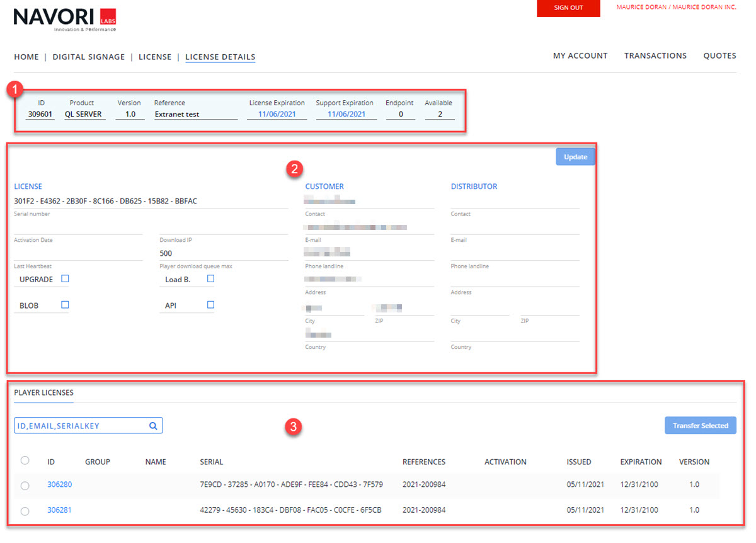
Task: Enable the UPGRADE checkbox
Action: click(x=65, y=278)
